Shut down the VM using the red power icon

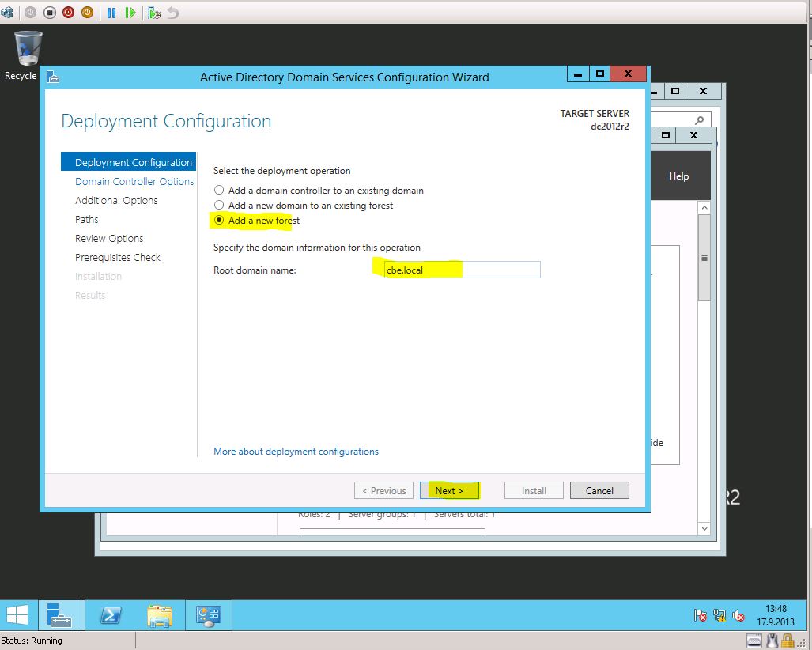click(x=68, y=13)
